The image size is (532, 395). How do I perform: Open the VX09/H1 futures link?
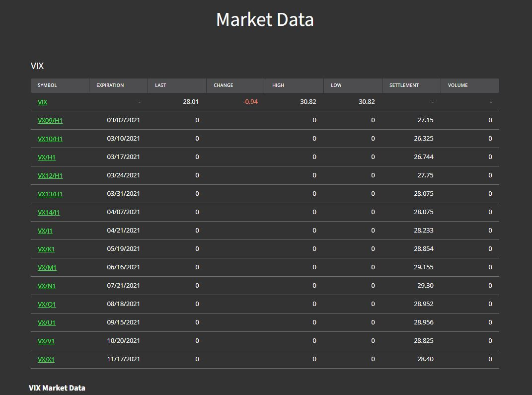click(x=50, y=120)
